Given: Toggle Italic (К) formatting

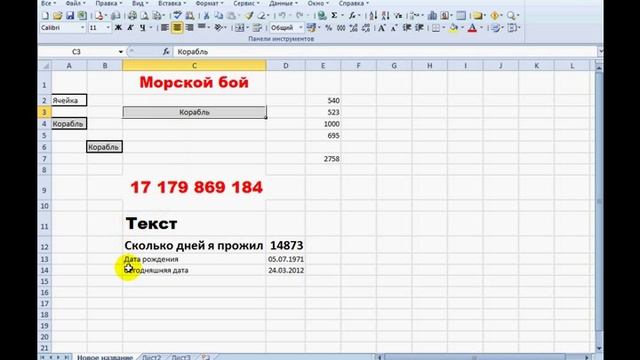Looking at the screenshot, I should [x=130, y=28].
